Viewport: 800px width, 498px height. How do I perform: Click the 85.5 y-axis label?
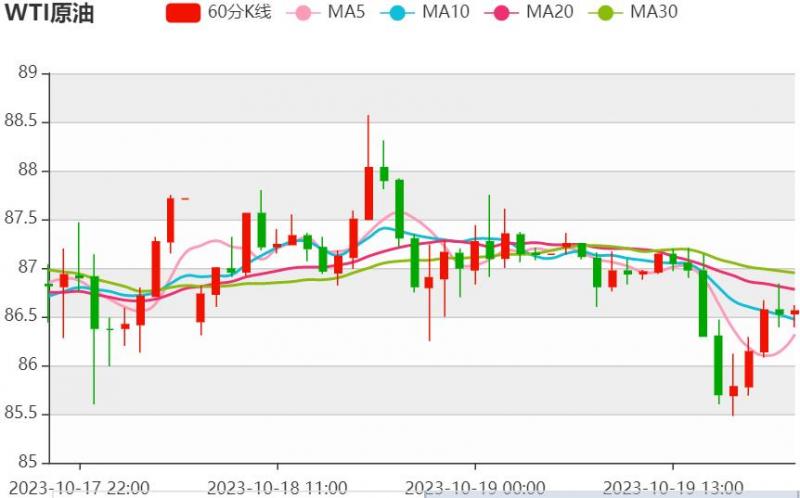pos(21,413)
